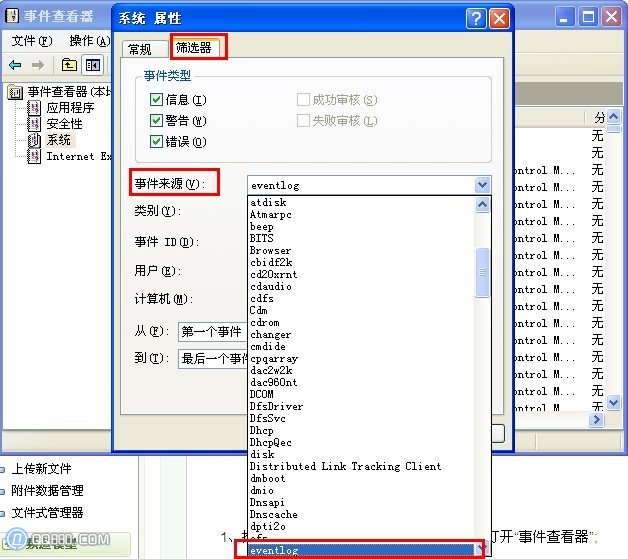Choose dmboot from the source list
Viewport: 628px width, 559px height.
[361, 479]
